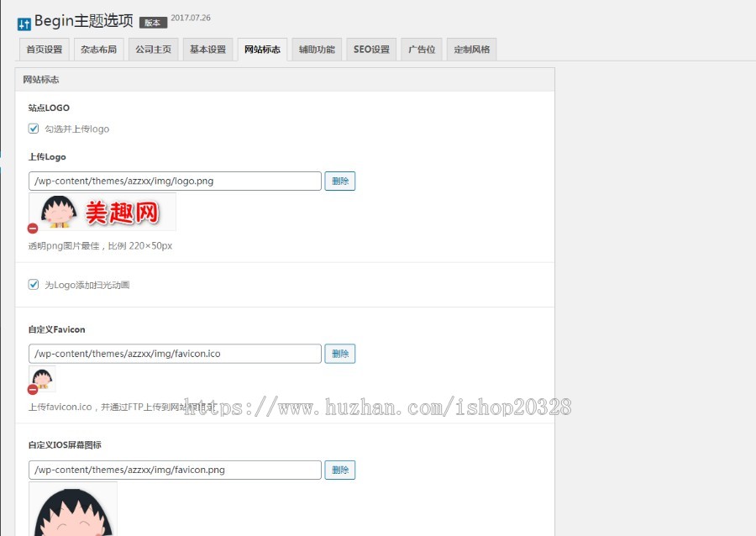756x536 pixels.
Task: Click 删除 beside the favicon.ico path
Action: (x=340, y=354)
